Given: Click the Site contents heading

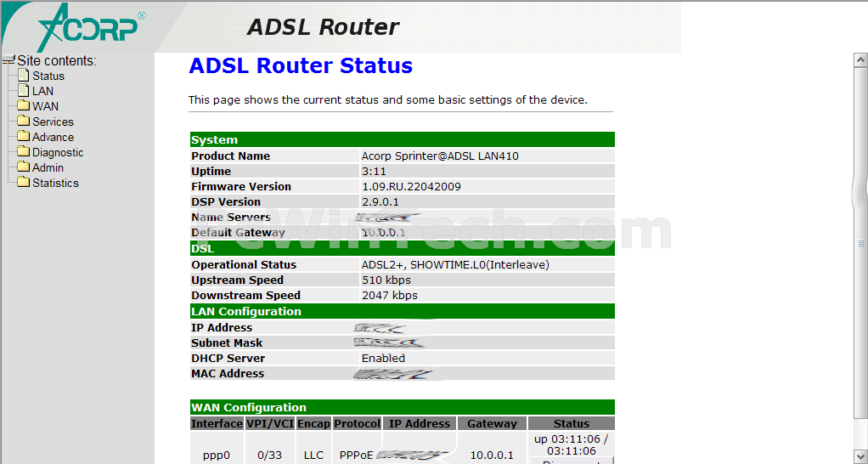Looking at the screenshot, I should 57,61.
